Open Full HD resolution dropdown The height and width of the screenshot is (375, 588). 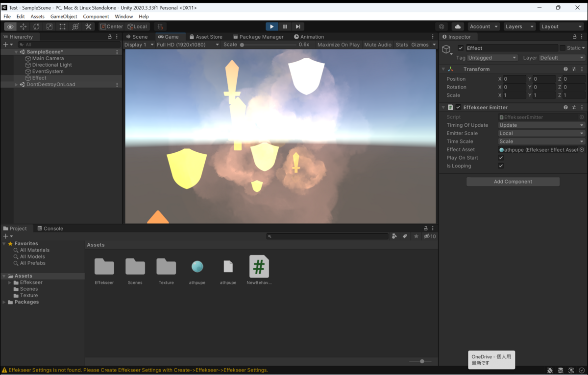coord(188,45)
